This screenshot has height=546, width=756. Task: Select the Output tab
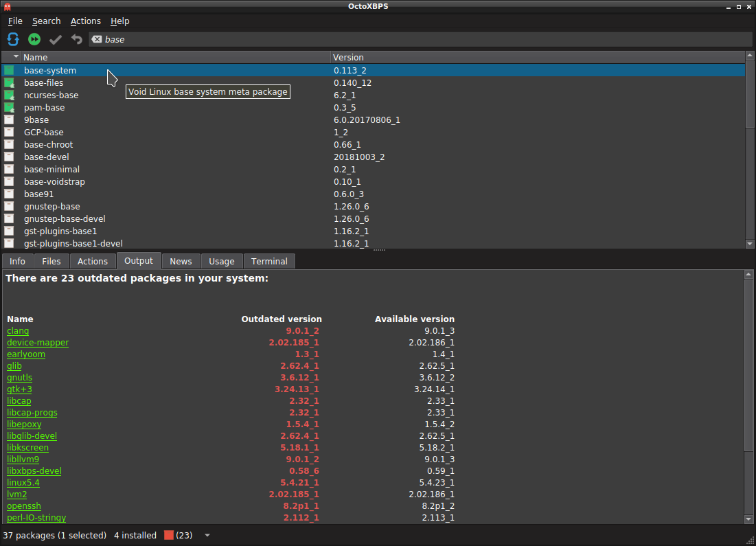pos(139,260)
